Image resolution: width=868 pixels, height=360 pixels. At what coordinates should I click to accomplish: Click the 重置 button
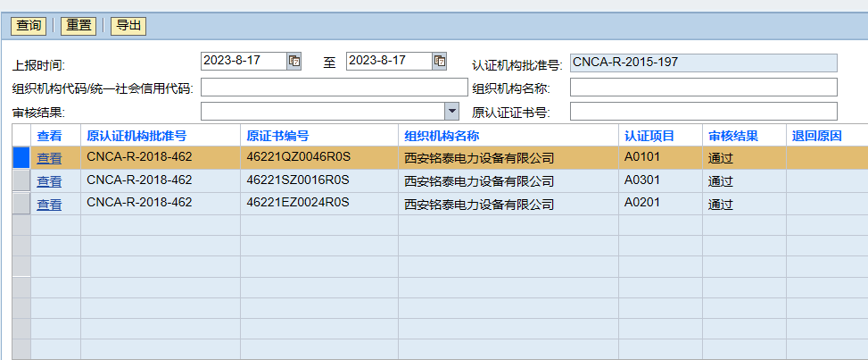coord(79,26)
